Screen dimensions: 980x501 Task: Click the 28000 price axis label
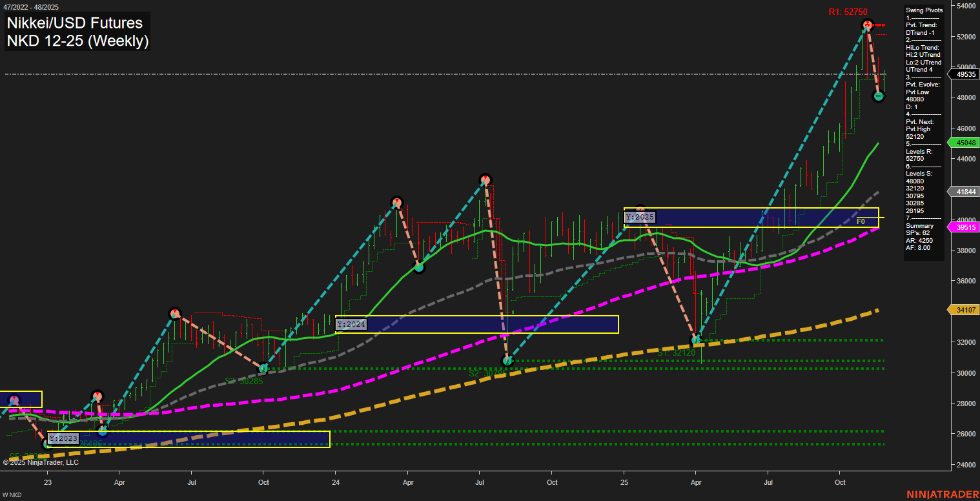click(966, 404)
